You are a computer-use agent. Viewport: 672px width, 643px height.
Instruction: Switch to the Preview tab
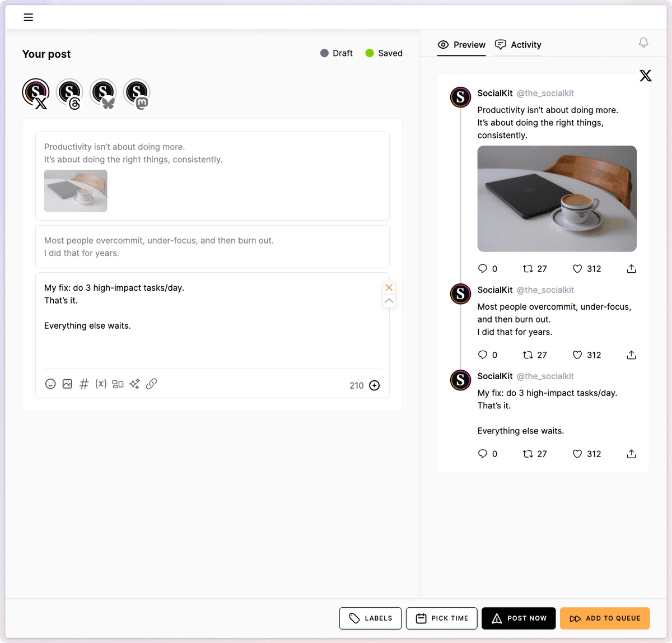pyautogui.click(x=461, y=45)
